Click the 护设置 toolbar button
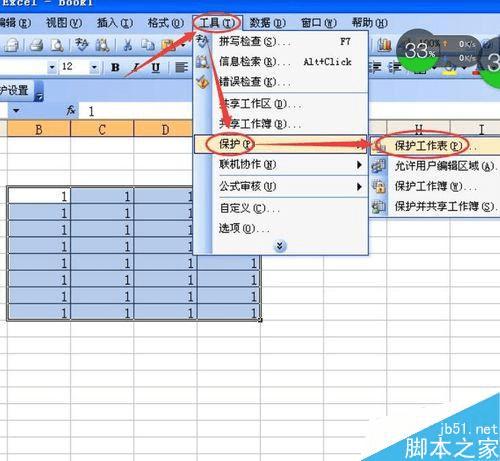 pyautogui.click(x=16, y=90)
